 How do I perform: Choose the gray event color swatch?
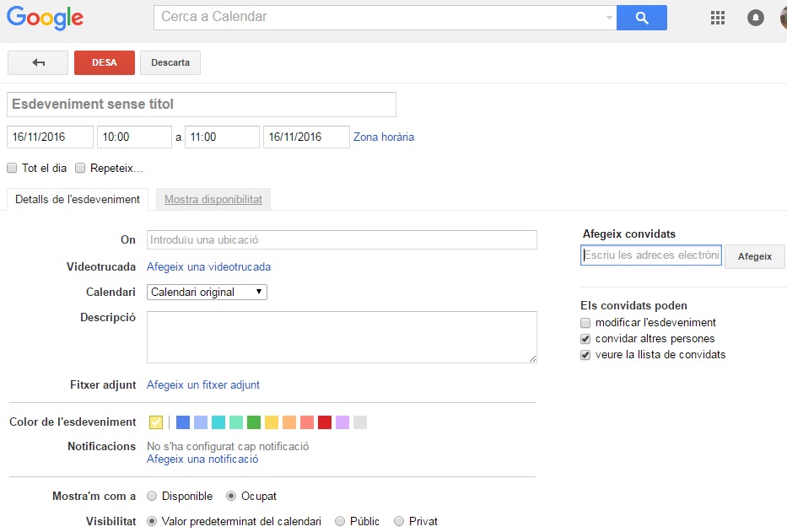(360, 422)
